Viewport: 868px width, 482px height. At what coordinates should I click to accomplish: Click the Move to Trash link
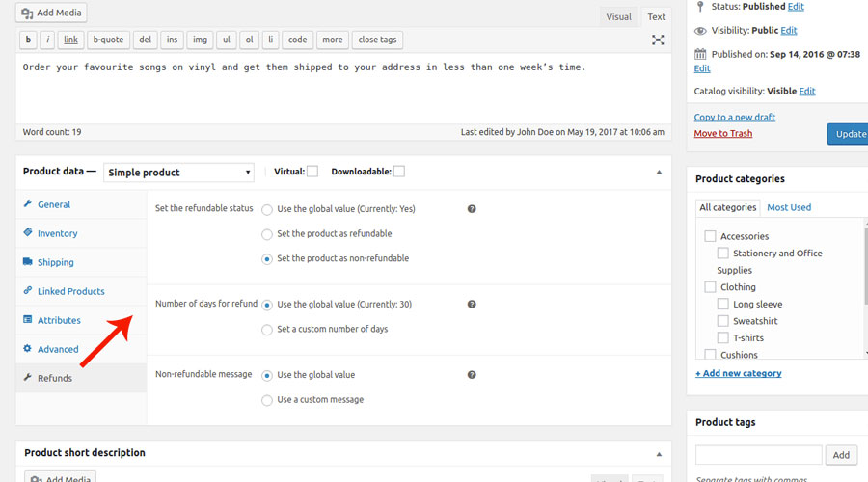point(722,133)
